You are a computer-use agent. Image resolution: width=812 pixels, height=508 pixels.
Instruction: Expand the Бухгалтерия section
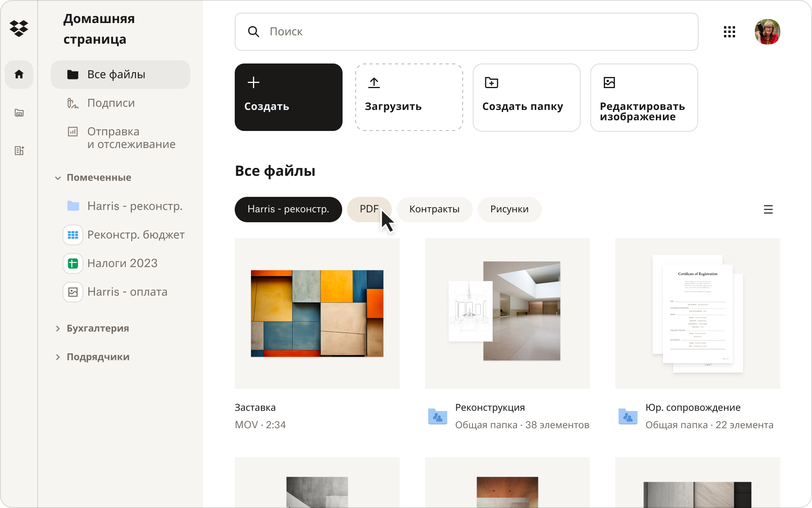point(58,329)
